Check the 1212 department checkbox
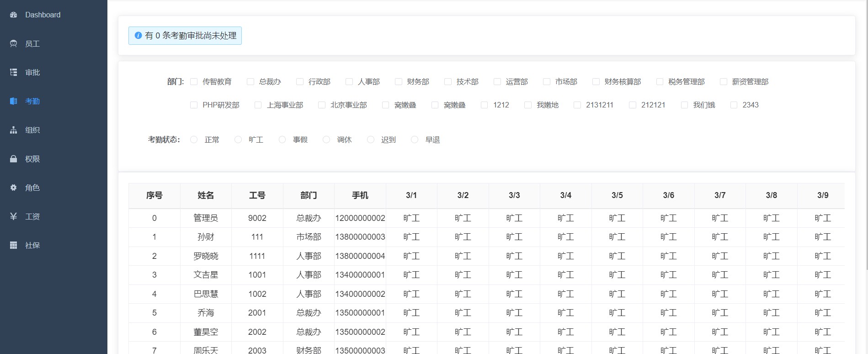Image resolution: width=868 pixels, height=354 pixels. click(x=485, y=105)
